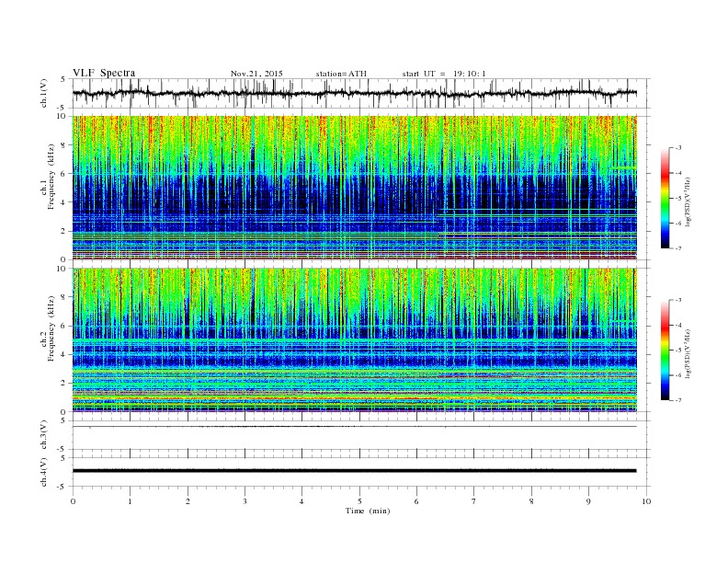728x563 pixels.
Task: Click ch.1 frequency tick label "2"
Action: pyautogui.click(x=64, y=231)
